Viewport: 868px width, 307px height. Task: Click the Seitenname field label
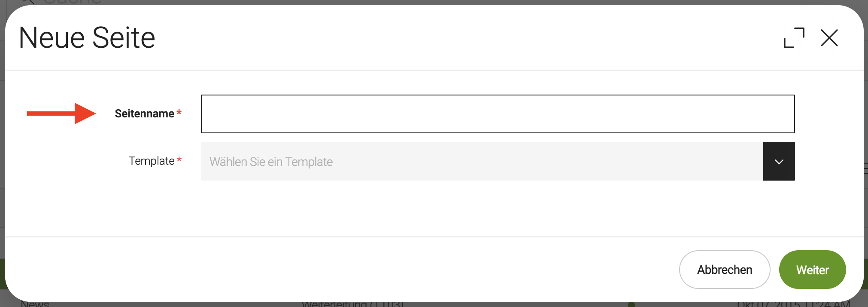tap(144, 114)
